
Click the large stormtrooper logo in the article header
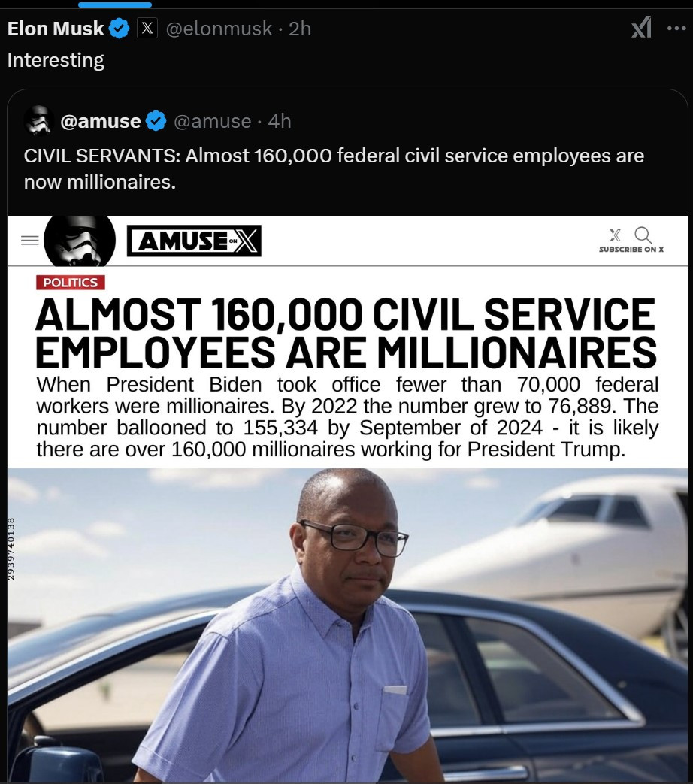click(x=80, y=241)
